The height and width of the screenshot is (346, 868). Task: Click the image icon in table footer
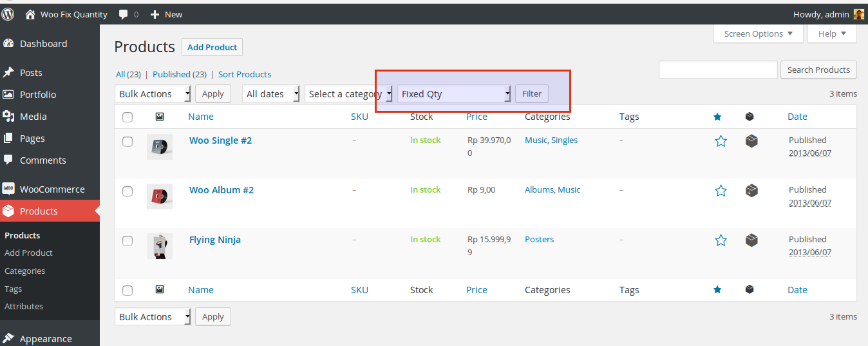tap(160, 290)
